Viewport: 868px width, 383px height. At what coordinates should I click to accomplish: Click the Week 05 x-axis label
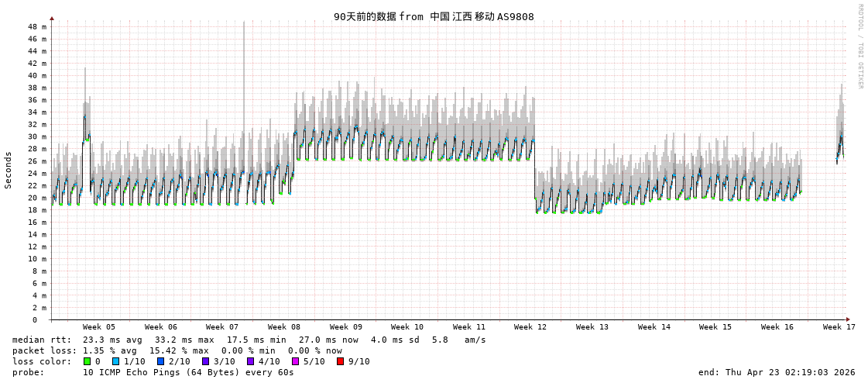pos(99,327)
